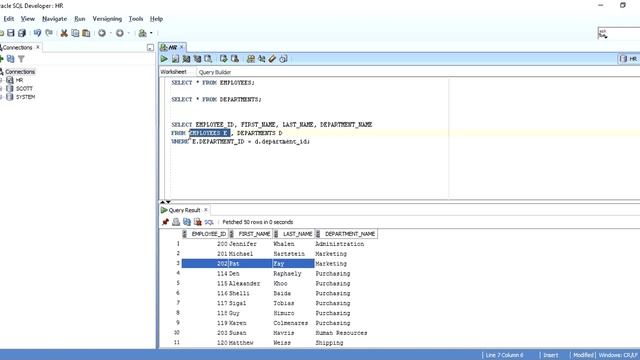Click the Apply Filter funnel icon
640x360 pixels.
(21, 59)
